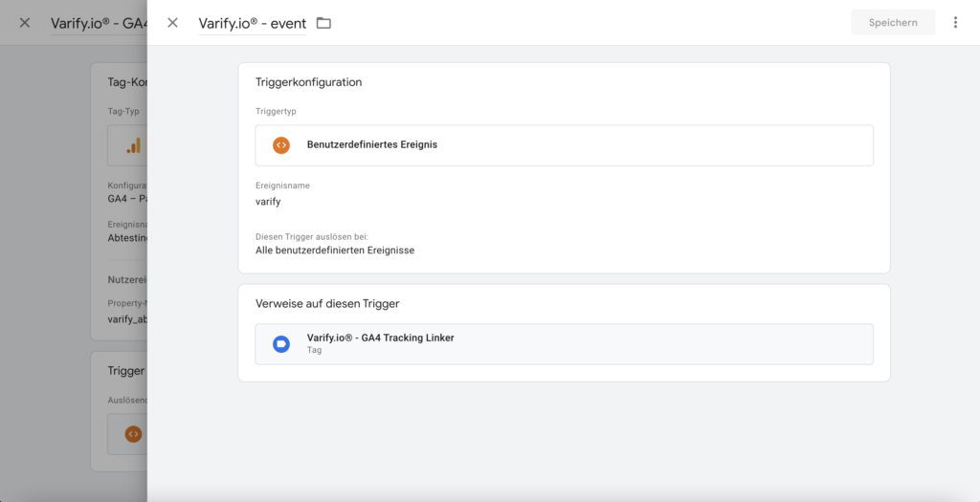Click Alle benutzerdefinierten Ereignisse text
Viewport: 980px width, 502px height.
click(x=335, y=251)
